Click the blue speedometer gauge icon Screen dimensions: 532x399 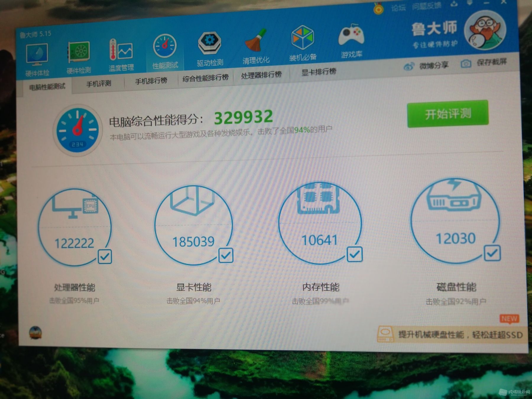pos(78,130)
